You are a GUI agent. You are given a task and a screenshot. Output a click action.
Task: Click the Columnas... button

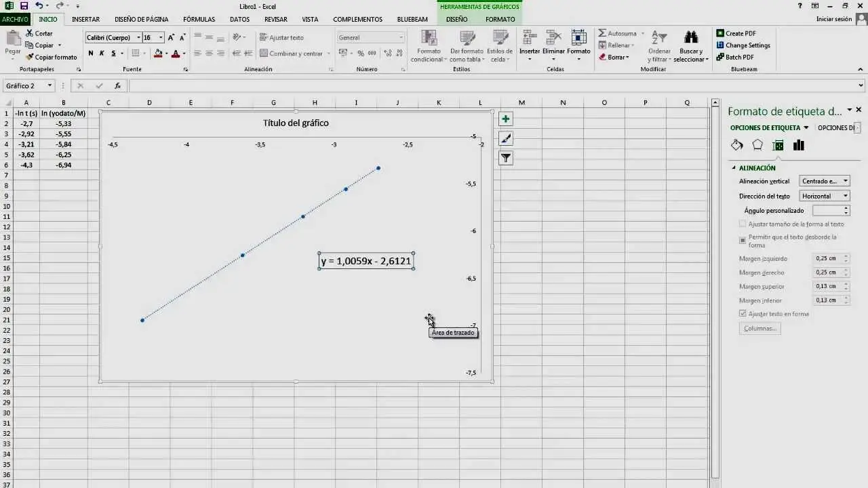point(759,328)
